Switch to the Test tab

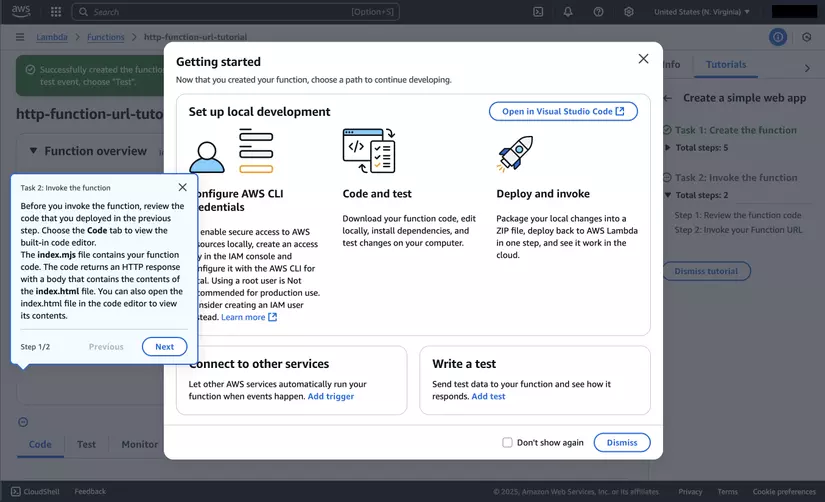click(86, 444)
